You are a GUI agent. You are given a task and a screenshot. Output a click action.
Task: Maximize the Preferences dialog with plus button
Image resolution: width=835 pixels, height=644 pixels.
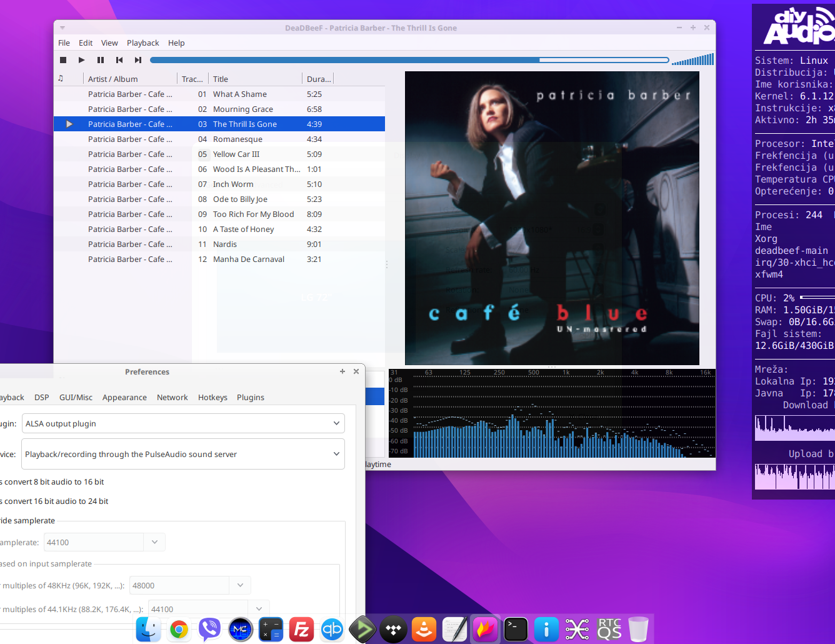coord(342,371)
